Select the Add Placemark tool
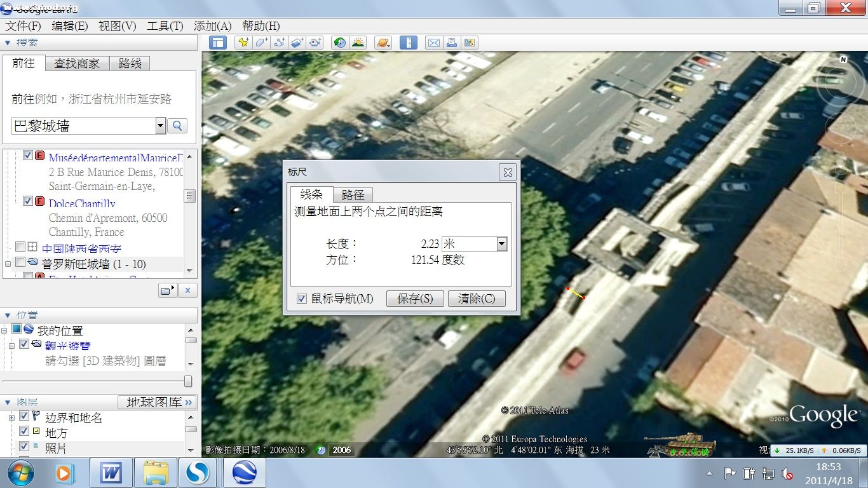 tap(242, 43)
